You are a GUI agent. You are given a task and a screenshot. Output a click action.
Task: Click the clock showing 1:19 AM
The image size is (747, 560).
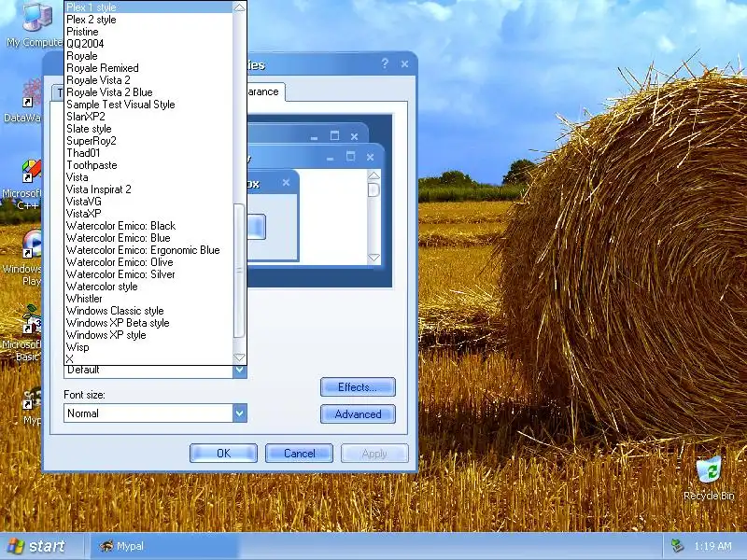coord(712,546)
